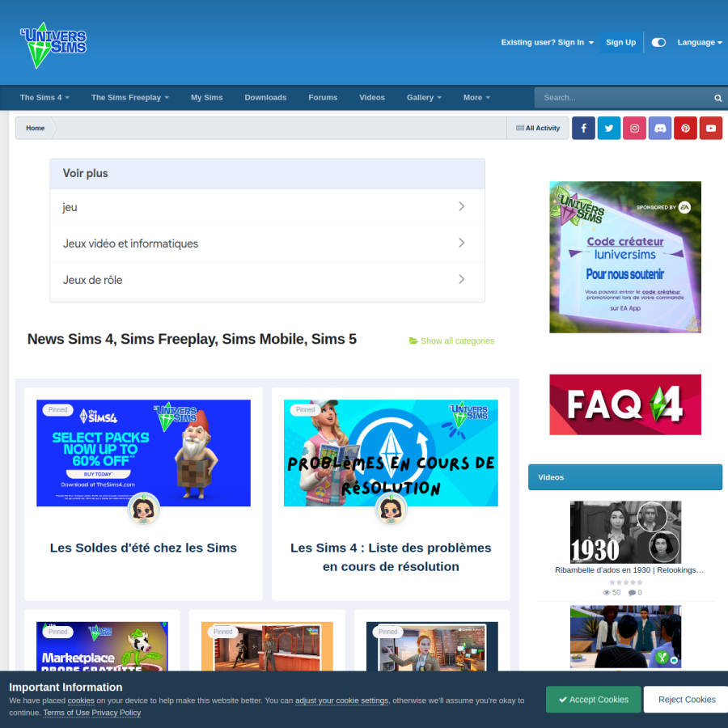Open Privacy Policy link
This screenshot has height=728, width=728.
(x=116, y=713)
